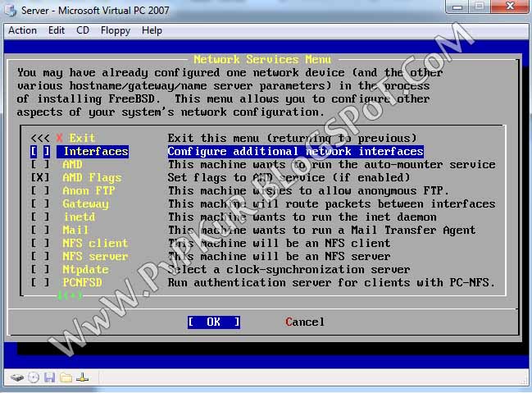Screen dimensions: 532x393
Task: Select the Anon FTP entry label
Action: tap(89, 191)
